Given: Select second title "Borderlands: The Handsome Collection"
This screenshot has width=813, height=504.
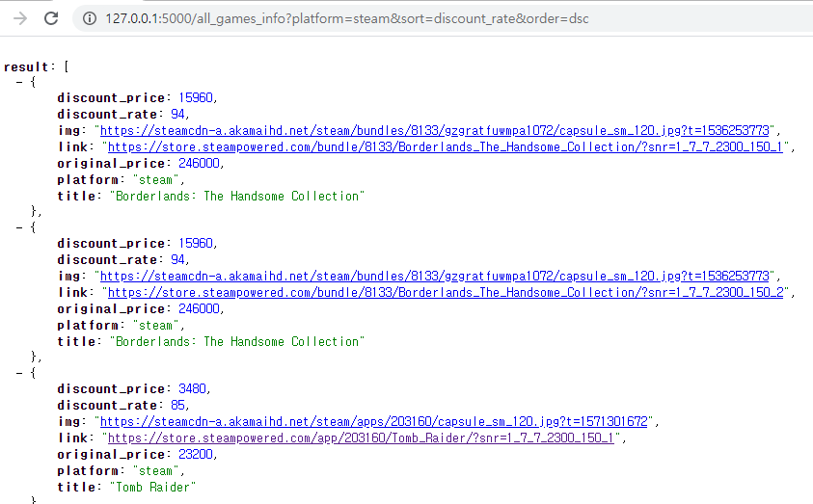Looking at the screenshot, I should point(237,342).
